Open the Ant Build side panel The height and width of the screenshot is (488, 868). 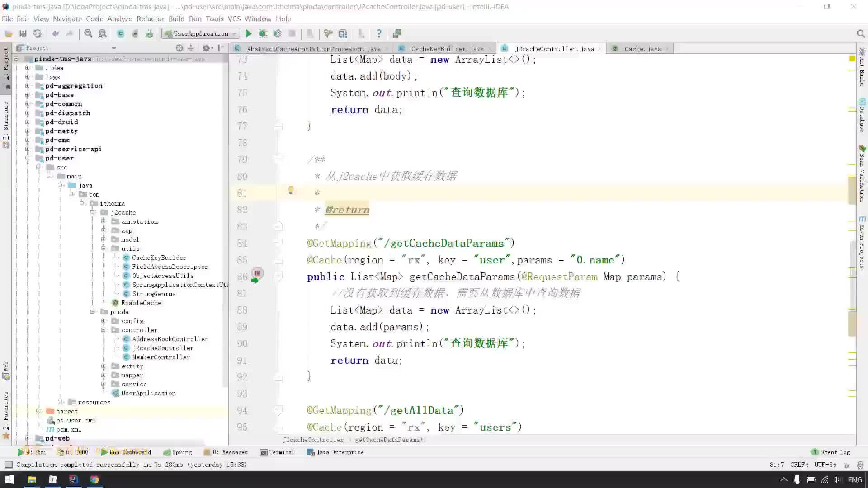[862, 67]
